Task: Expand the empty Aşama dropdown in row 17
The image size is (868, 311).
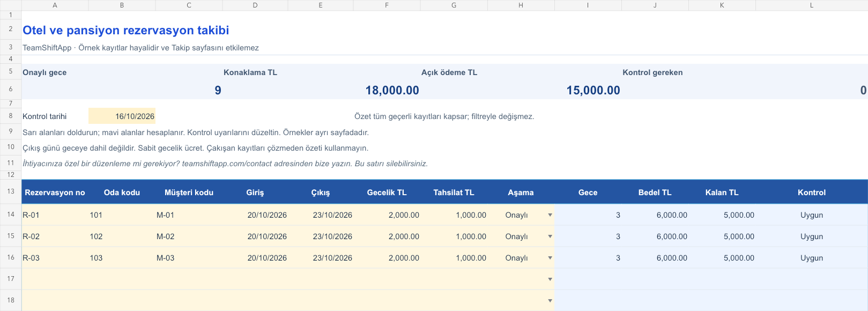Action: (550, 279)
